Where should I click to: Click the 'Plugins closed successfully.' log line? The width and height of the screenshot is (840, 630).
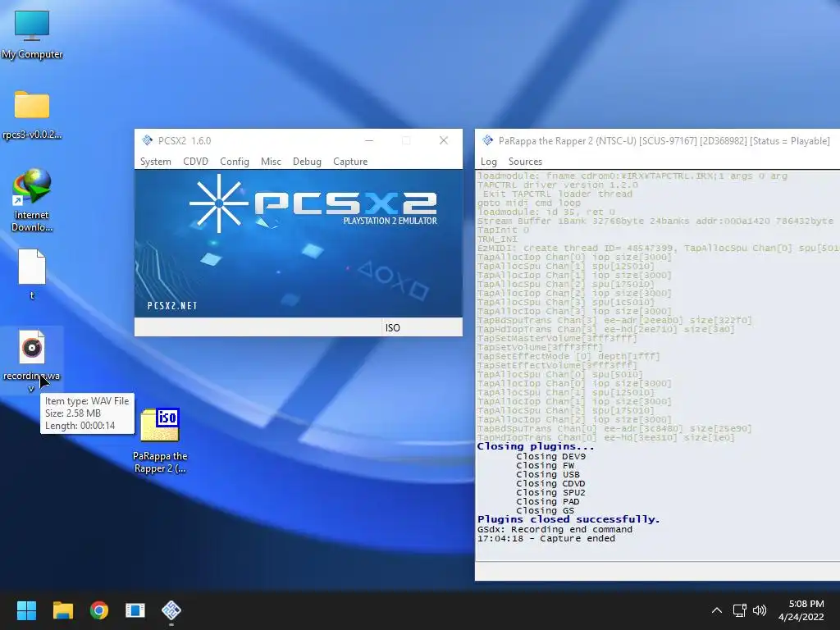click(x=568, y=519)
